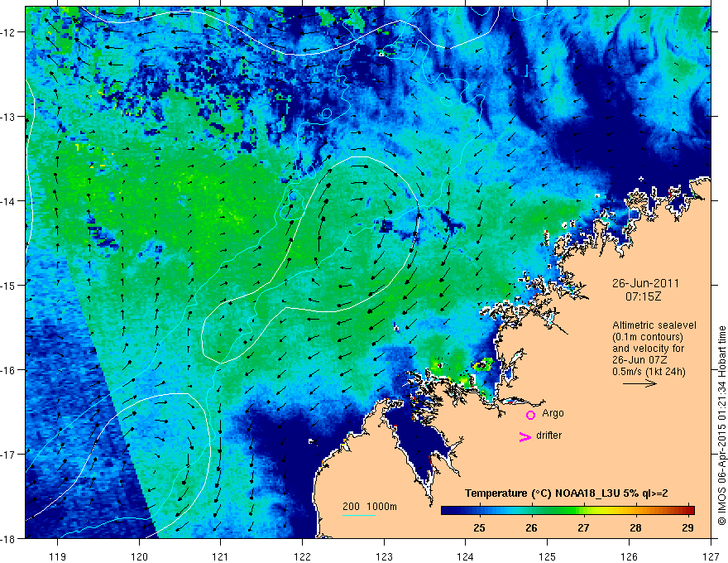Click the longitude label 123
The height and width of the screenshot is (563, 728).
tap(384, 556)
